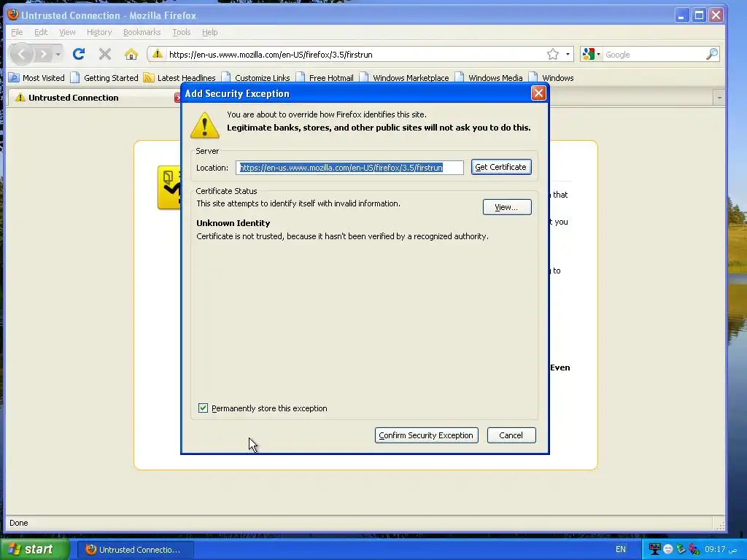The image size is (747, 560).
Task: Select the Untrusted Connection tab
Action: 96,98
